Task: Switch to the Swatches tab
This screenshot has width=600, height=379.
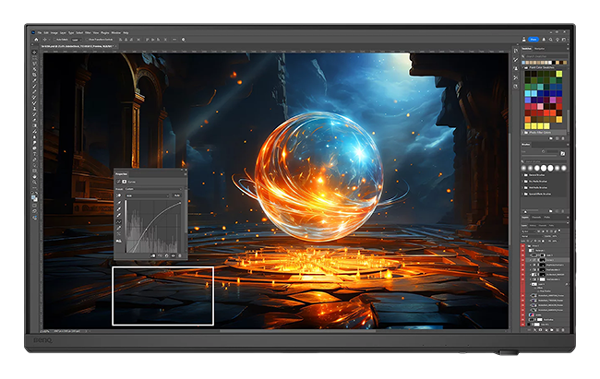Action: pos(527,49)
